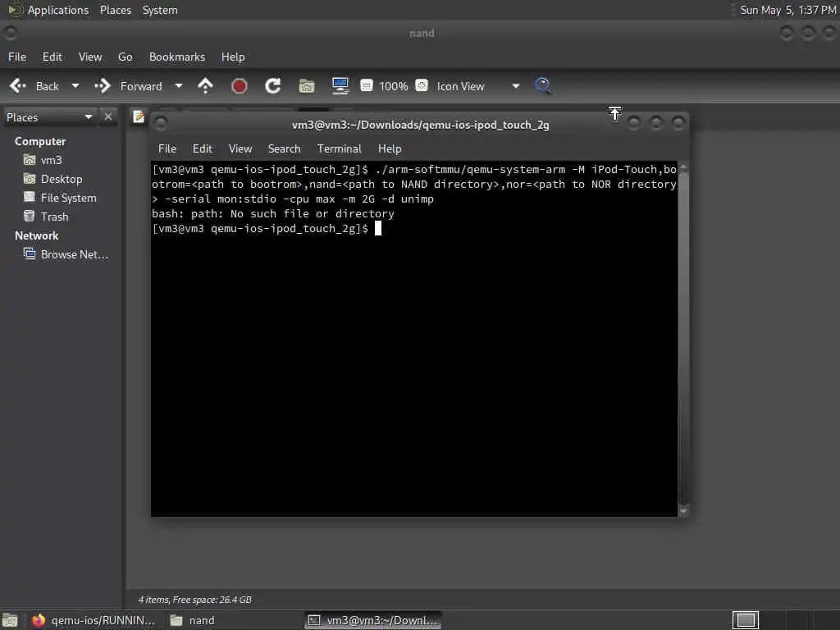This screenshot has height=630, width=840.
Task: Click the Forward arrow icon
Action: point(102,85)
